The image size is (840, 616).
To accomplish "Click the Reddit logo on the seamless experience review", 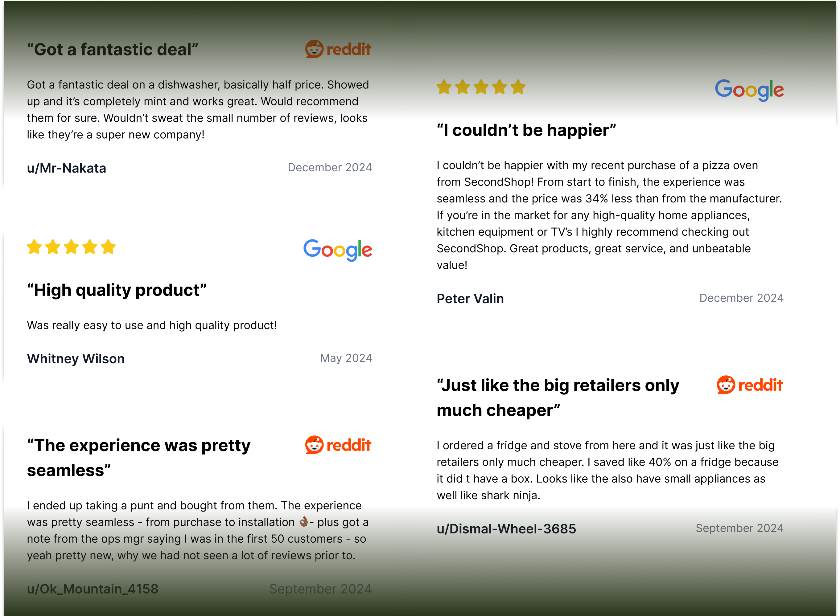I will tap(338, 445).
